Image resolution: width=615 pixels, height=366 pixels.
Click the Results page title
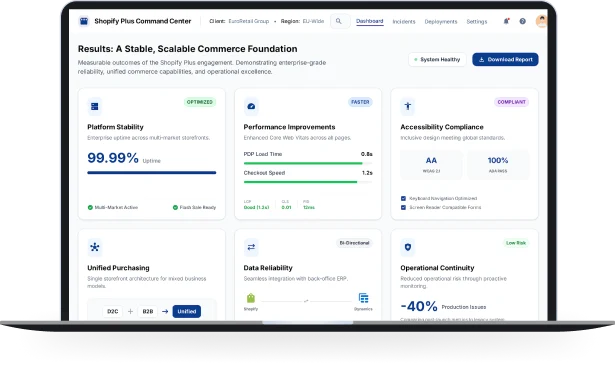click(x=187, y=49)
